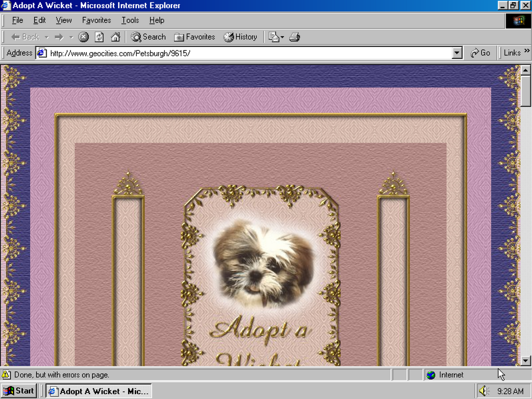Image resolution: width=532 pixels, height=399 pixels.
Task: Open the Tools menu
Action: tap(130, 20)
